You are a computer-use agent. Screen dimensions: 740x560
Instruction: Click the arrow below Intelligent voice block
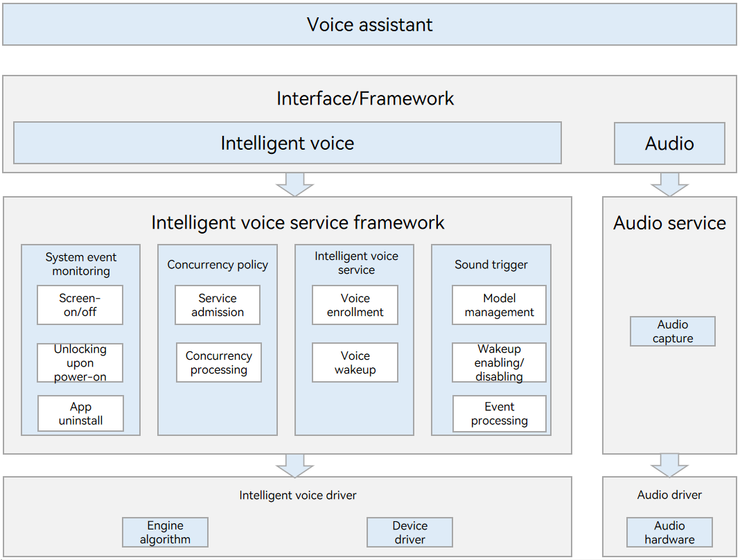[x=294, y=184]
